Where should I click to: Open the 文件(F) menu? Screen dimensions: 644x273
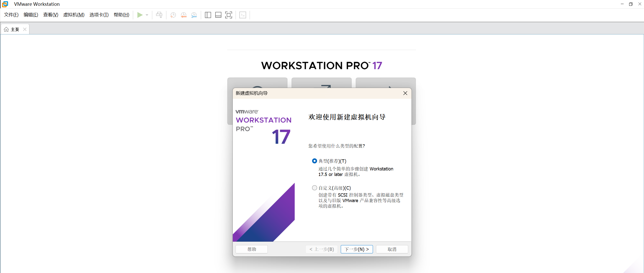pyautogui.click(x=11, y=15)
